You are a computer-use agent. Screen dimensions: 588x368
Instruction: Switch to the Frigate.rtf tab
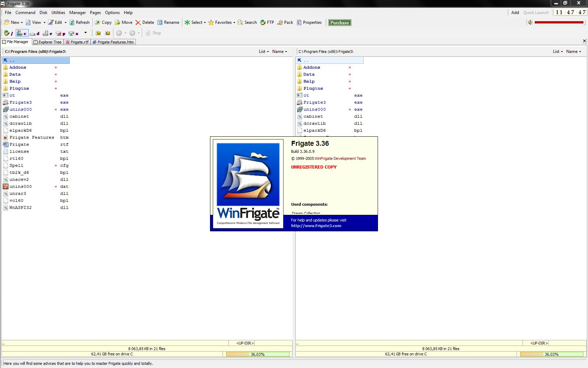point(77,42)
